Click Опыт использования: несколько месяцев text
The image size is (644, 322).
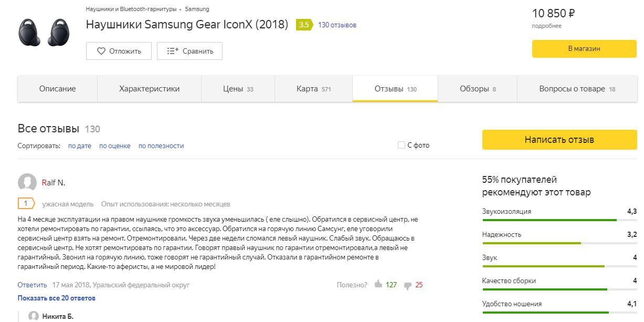[x=165, y=204]
